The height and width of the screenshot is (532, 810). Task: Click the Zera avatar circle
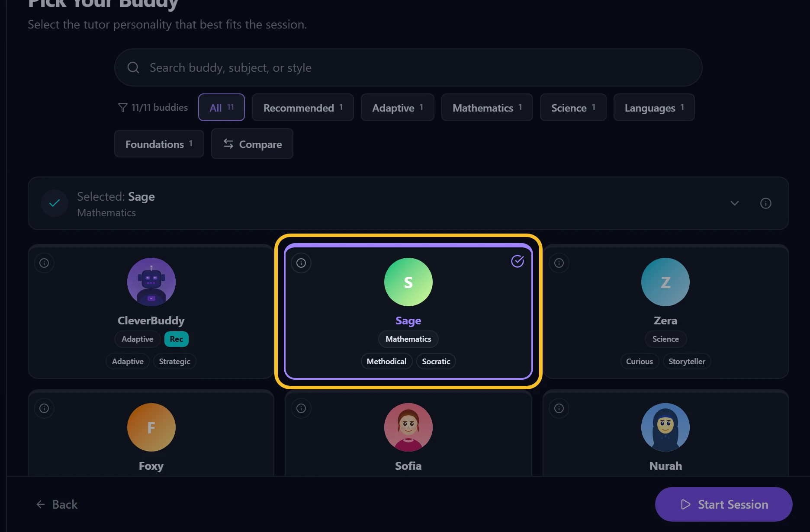pos(665,282)
